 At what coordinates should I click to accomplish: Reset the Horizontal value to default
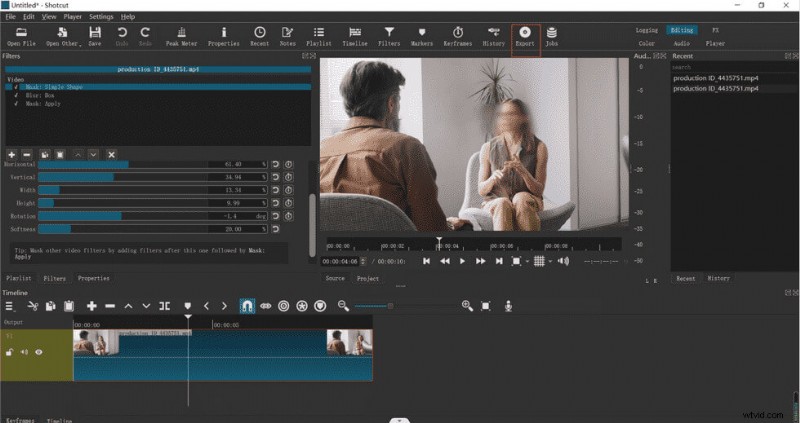275,164
